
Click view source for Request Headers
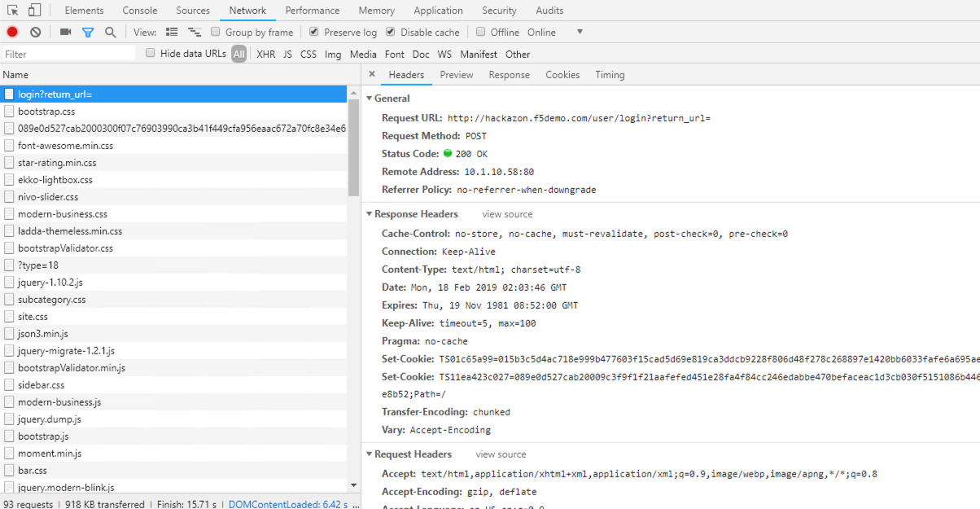point(501,454)
